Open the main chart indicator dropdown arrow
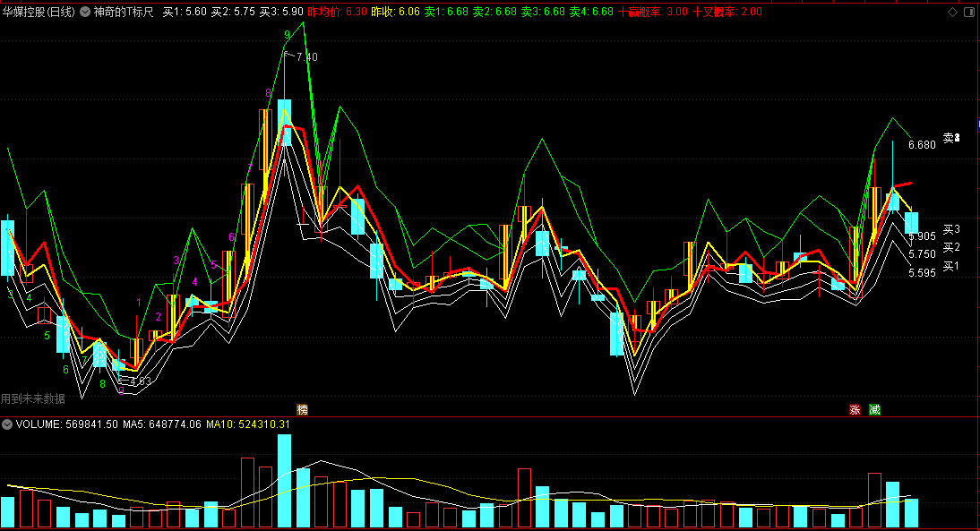980x531 pixels. click(85, 12)
